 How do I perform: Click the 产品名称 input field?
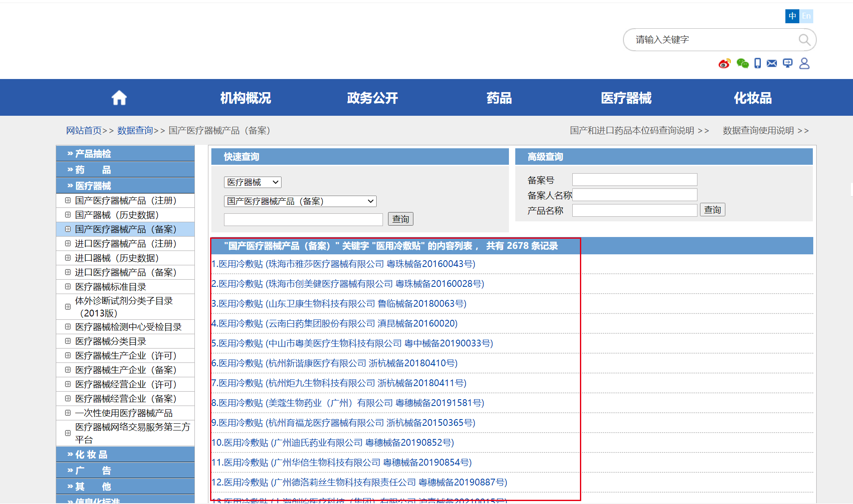pyautogui.click(x=634, y=210)
